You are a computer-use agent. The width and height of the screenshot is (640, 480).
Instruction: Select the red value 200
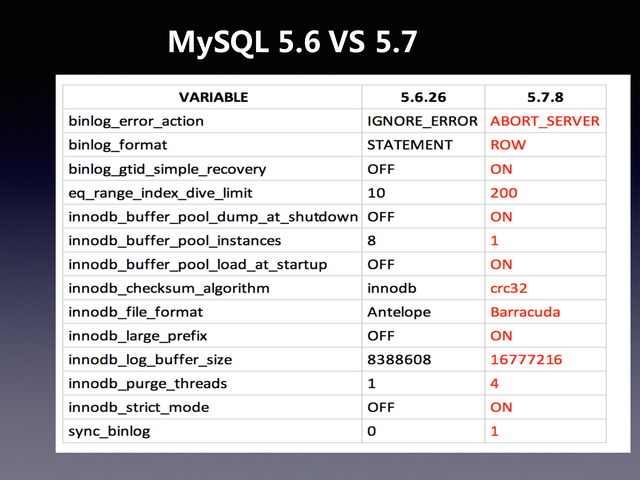(504, 193)
